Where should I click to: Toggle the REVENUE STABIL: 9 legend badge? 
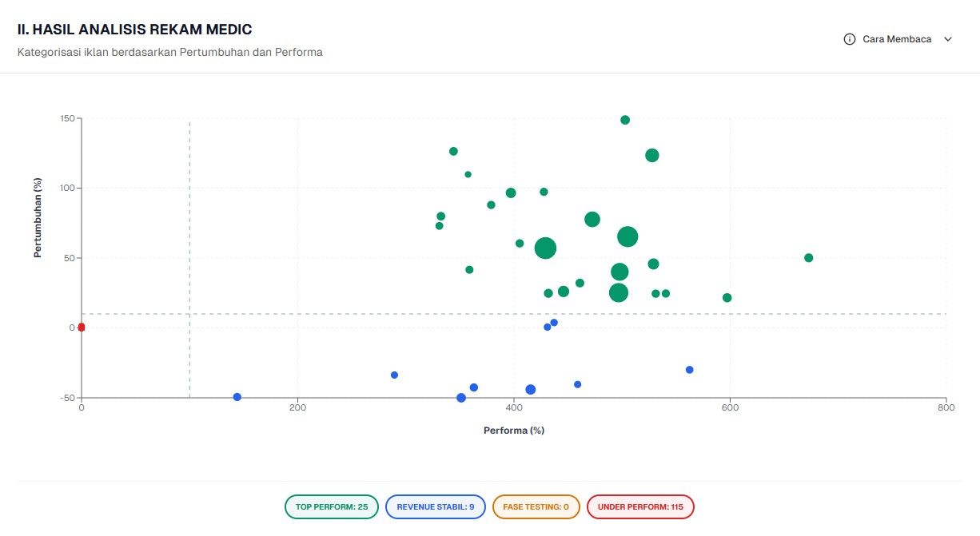436,506
